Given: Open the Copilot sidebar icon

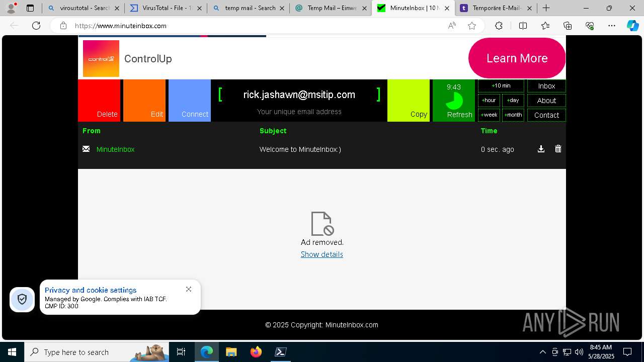Looking at the screenshot, I should pyautogui.click(x=633, y=26).
